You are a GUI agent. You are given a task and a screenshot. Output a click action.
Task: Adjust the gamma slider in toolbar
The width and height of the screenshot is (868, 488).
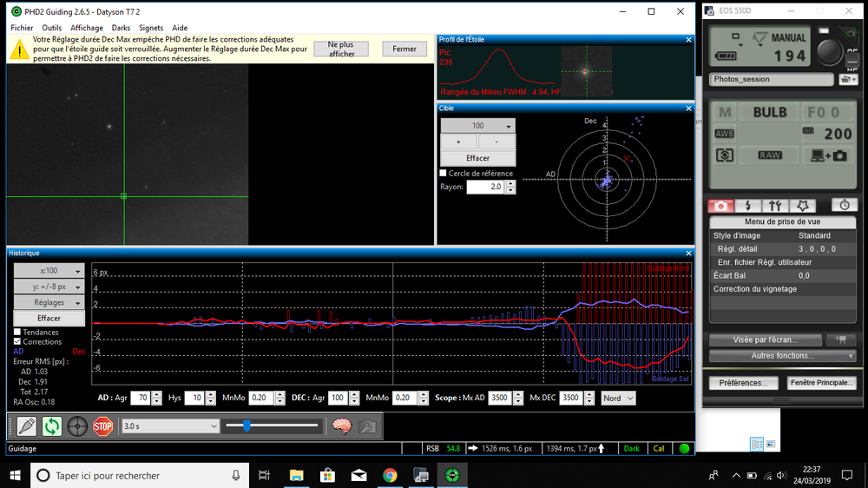[x=247, y=425]
